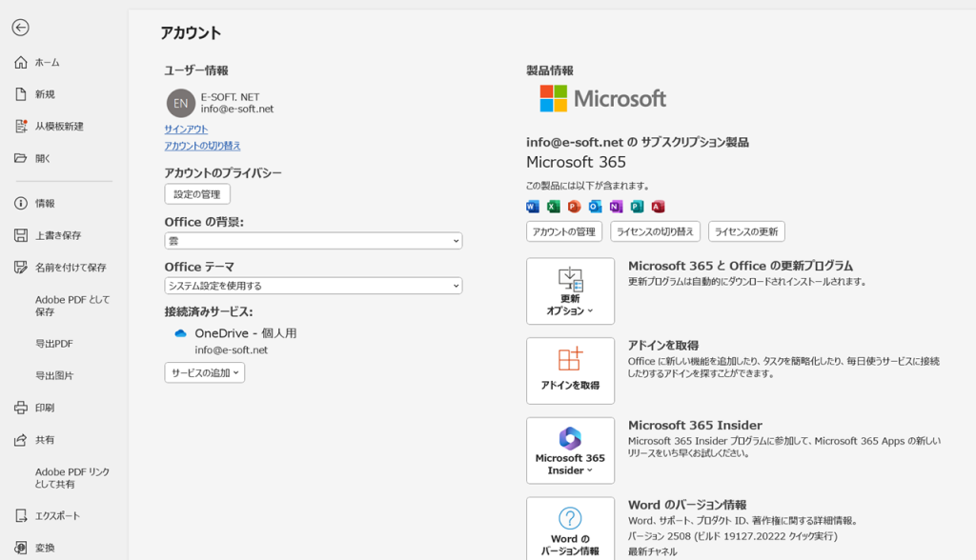Screen dimensions: 976x560
Task: Select the ホーム label in the sidebar
Action: point(48,62)
